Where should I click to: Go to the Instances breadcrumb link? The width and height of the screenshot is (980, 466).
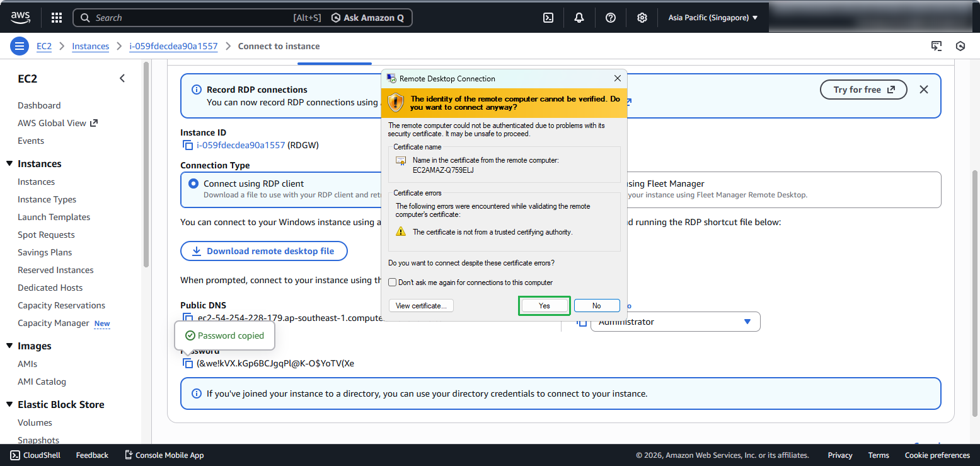(x=90, y=46)
